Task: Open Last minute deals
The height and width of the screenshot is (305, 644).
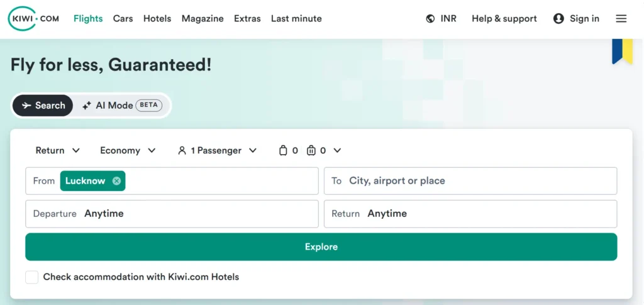Action: click(296, 18)
